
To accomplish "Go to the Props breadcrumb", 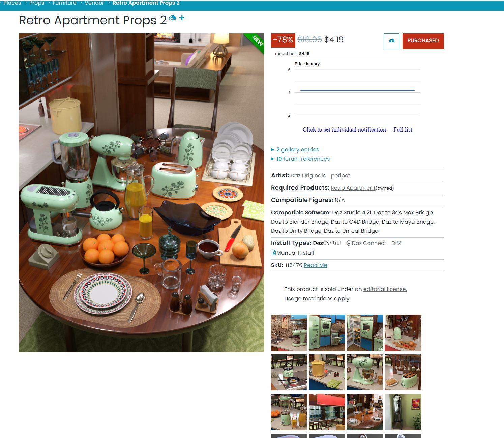I will coord(37,3).
